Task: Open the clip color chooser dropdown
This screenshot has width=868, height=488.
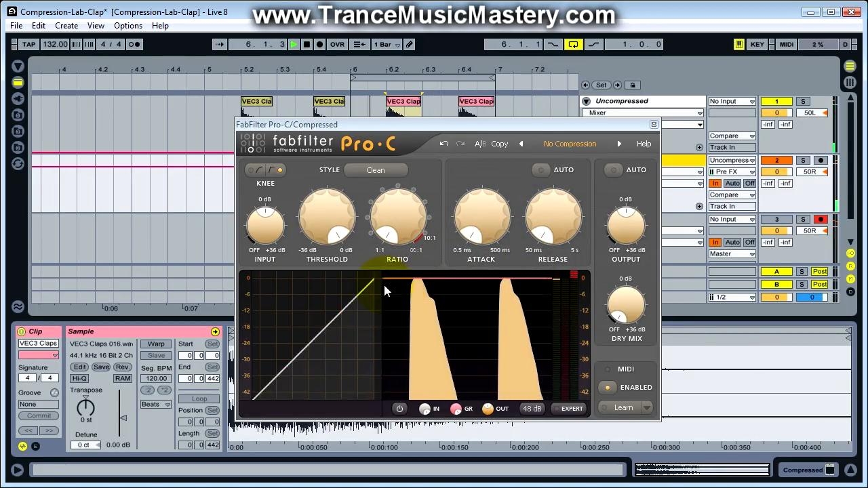Action: click(x=38, y=355)
